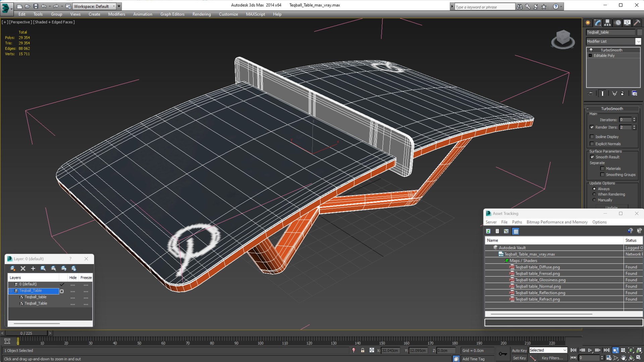Screen dimensions: 644x362
Task: Select the When Rendering radio option
Action: 594,194
